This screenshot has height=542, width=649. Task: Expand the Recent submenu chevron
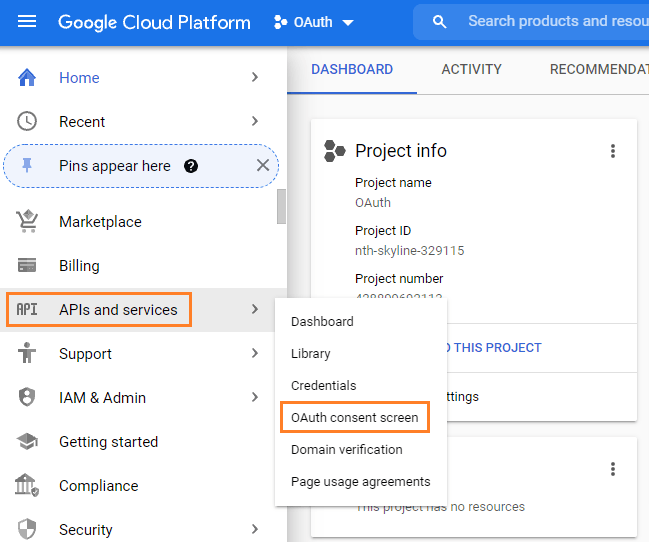pos(255,121)
